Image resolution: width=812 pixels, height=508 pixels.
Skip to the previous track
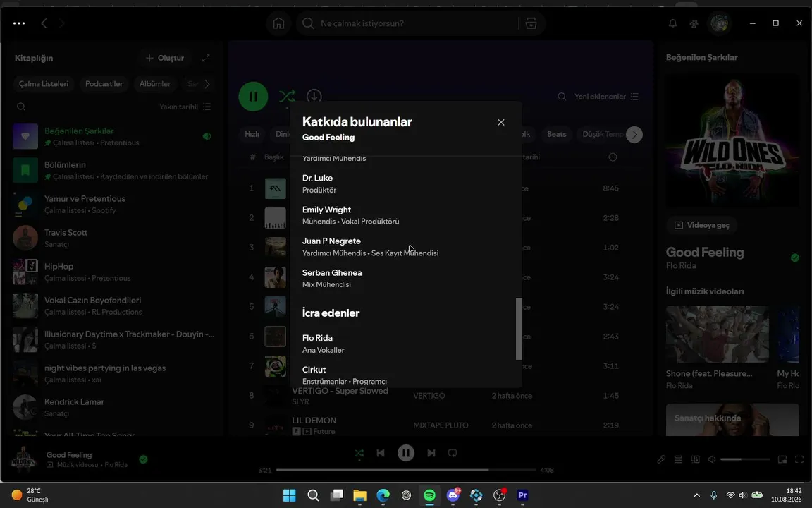point(381,453)
